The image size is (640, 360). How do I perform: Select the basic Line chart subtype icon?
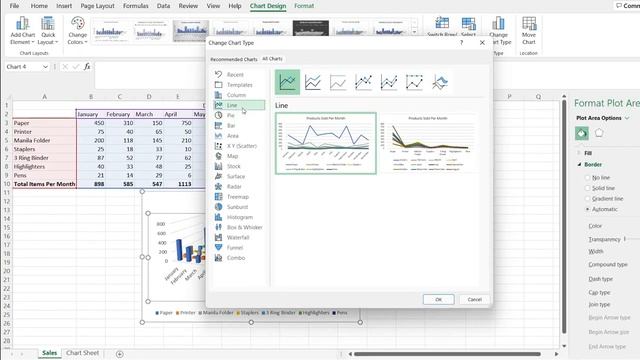287,82
